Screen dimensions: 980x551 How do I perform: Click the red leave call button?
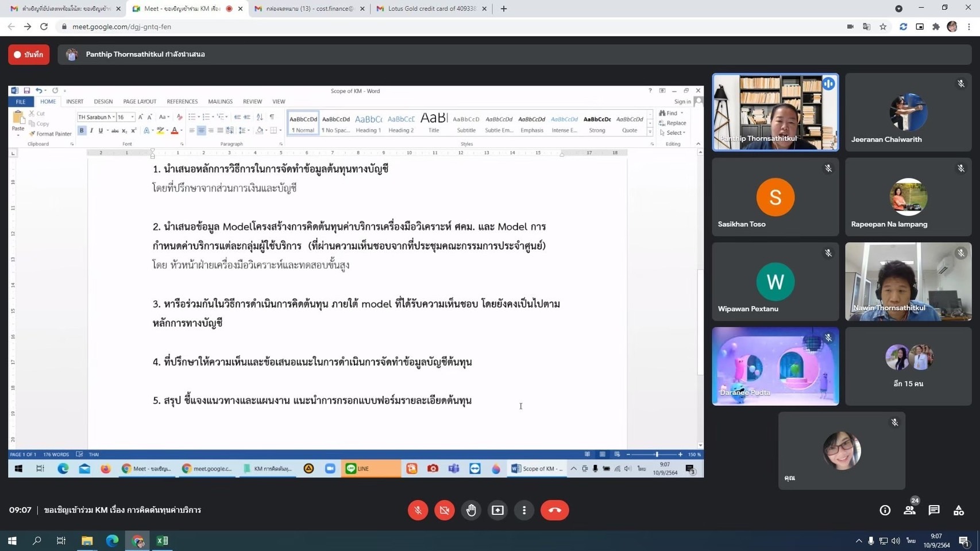[554, 510]
